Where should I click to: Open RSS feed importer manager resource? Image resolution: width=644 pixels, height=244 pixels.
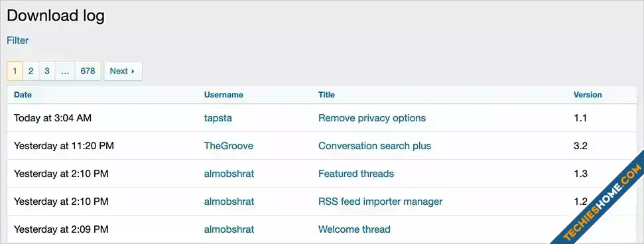coord(380,202)
